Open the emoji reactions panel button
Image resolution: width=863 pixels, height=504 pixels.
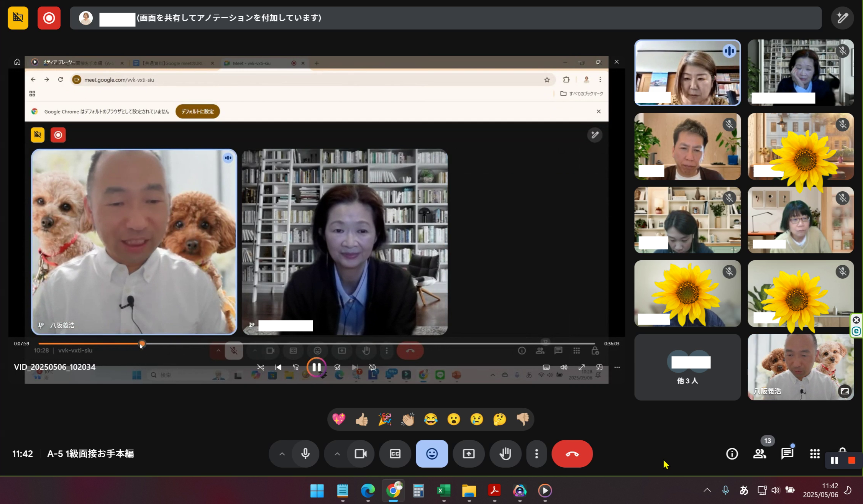[x=431, y=454]
